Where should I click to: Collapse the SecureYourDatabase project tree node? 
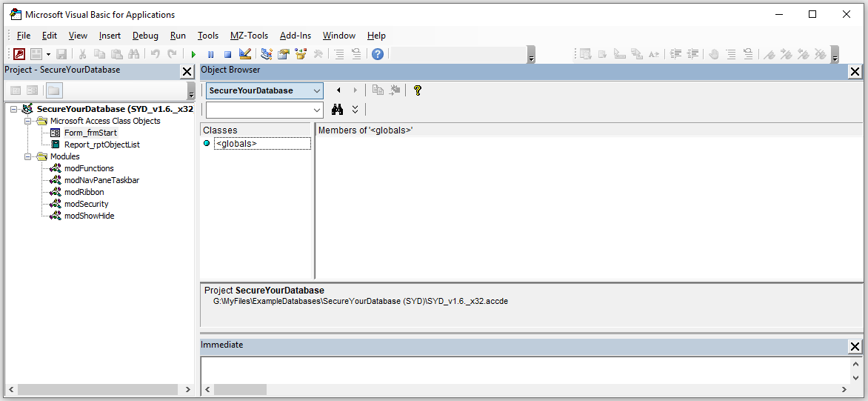[13, 109]
